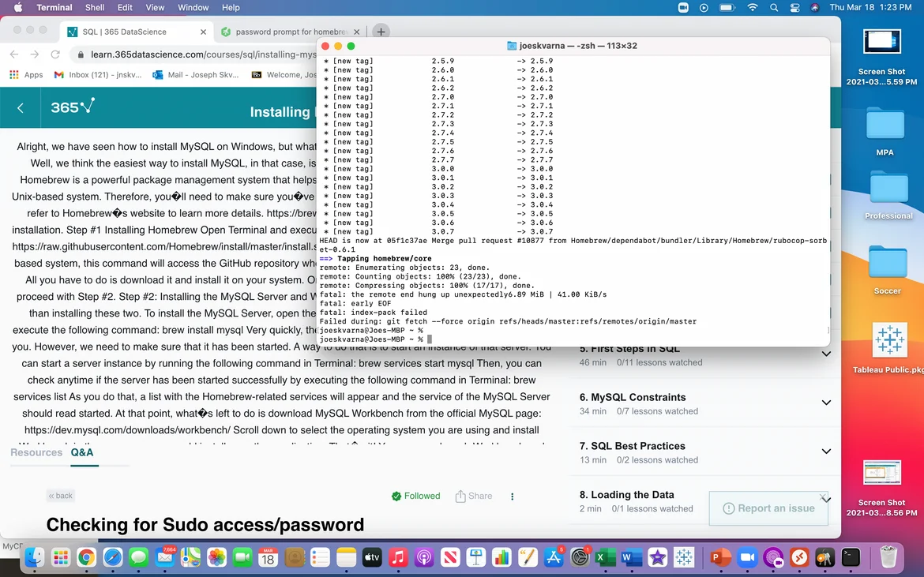
Task: Toggle the Followed status on the question
Action: tap(416, 496)
